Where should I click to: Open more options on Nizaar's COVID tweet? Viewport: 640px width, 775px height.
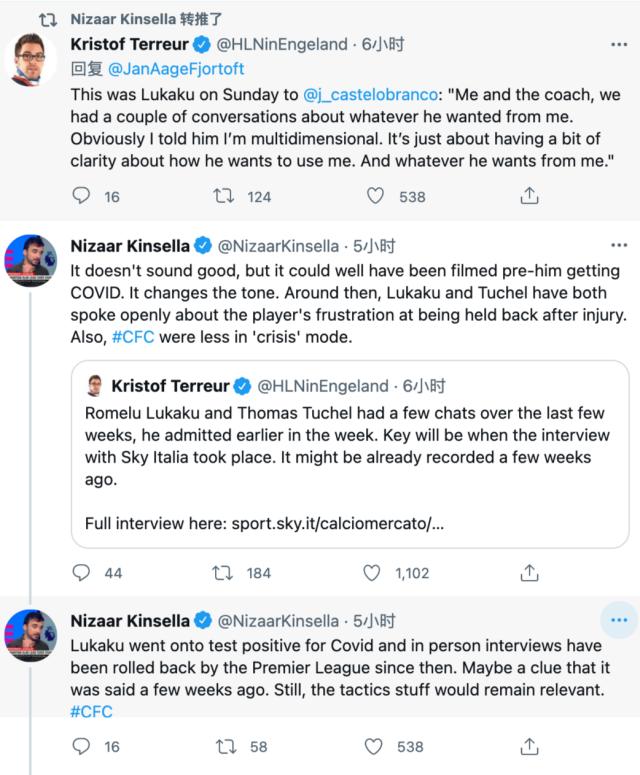[x=619, y=246]
